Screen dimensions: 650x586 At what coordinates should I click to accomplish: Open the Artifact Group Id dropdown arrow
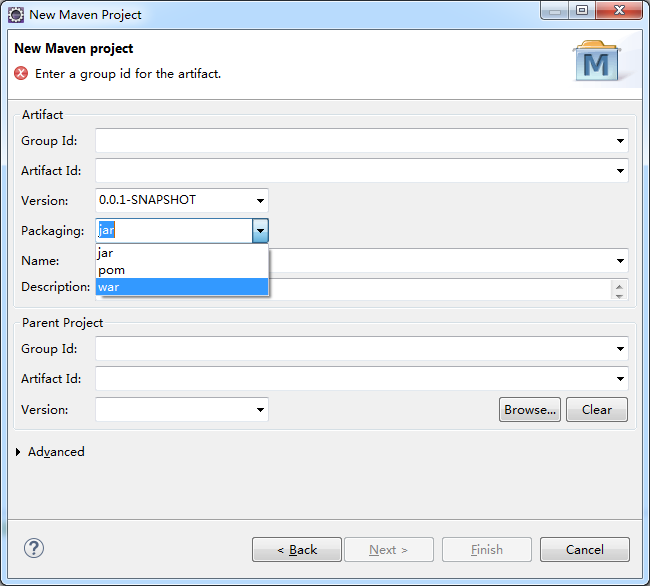[x=620, y=141]
